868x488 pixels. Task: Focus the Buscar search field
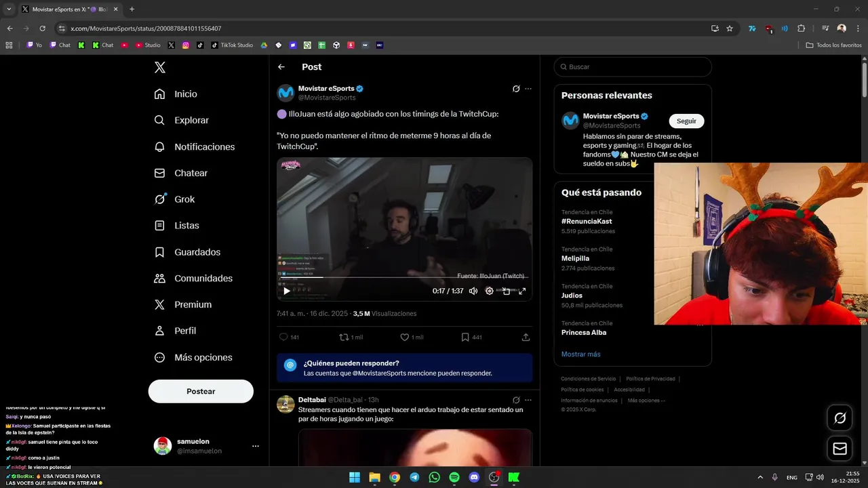633,67
